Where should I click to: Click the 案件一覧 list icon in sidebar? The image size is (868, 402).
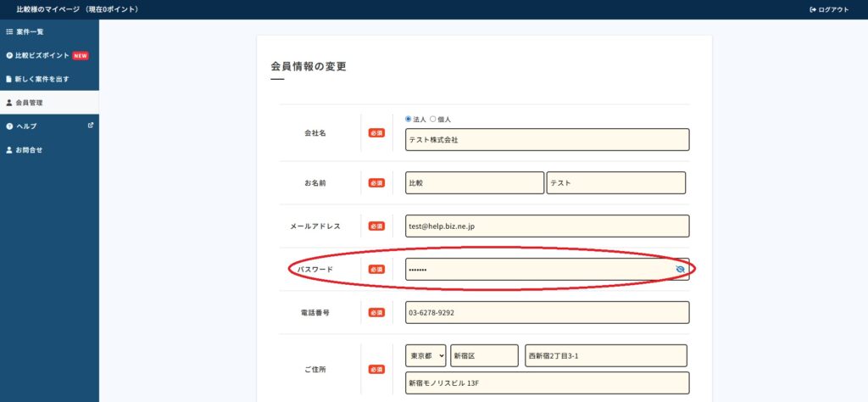9,31
